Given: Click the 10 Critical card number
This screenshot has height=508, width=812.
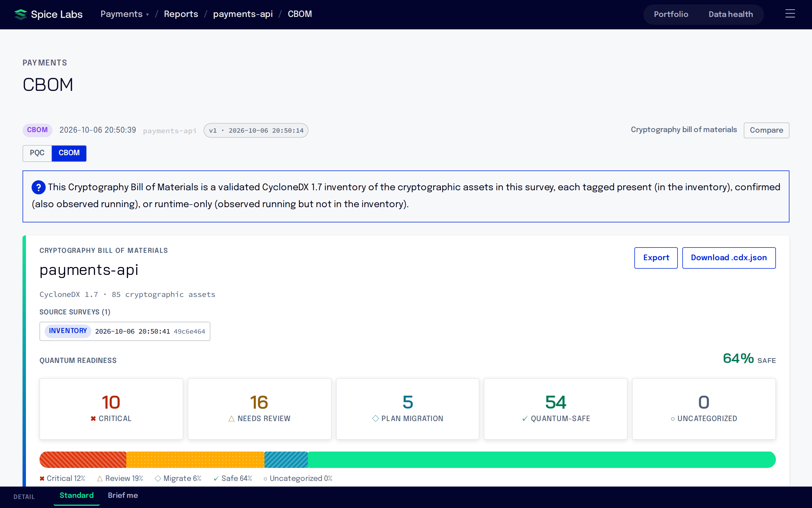Looking at the screenshot, I should pyautogui.click(x=111, y=402).
